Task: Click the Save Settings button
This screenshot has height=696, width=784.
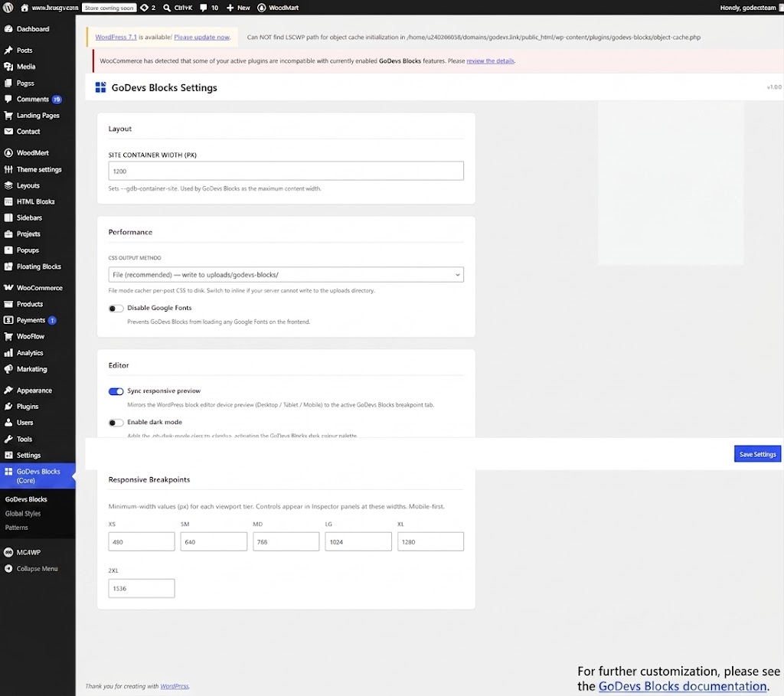Action: tap(757, 454)
